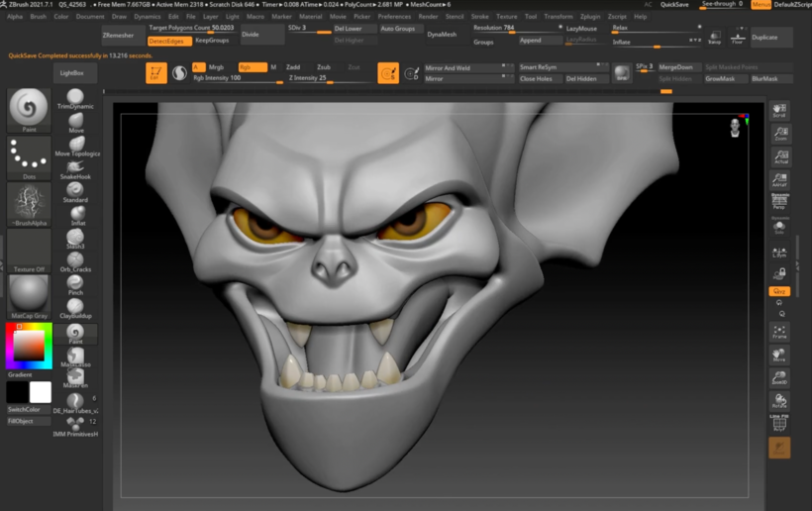The image size is (812, 511).
Task: Click the BlurMask button
Action: click(770, 78)
